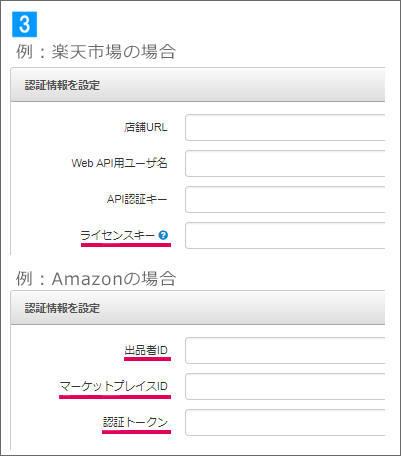Select the 認証トークン input field
This screenshot has width=401, height=456.
[285, 422]
